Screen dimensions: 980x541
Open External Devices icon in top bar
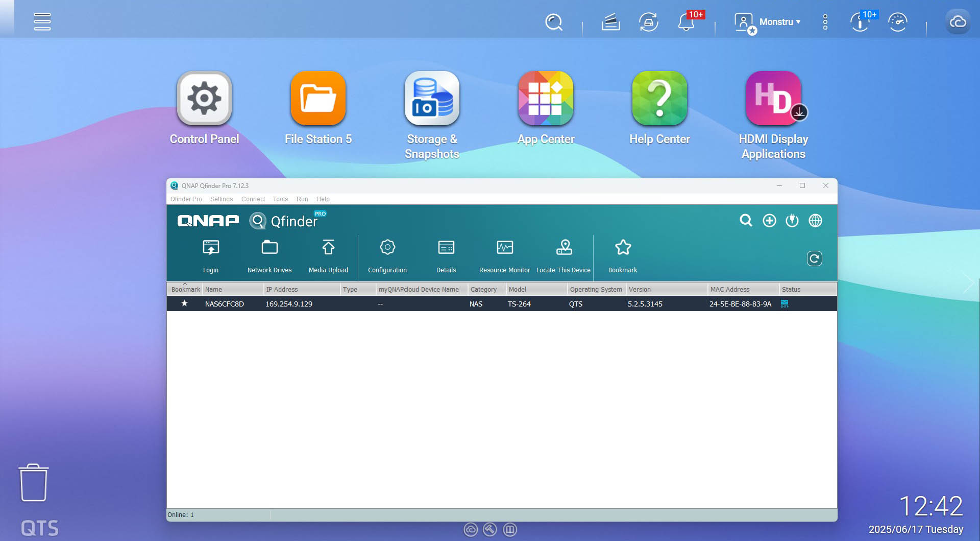tap(648, 22)
